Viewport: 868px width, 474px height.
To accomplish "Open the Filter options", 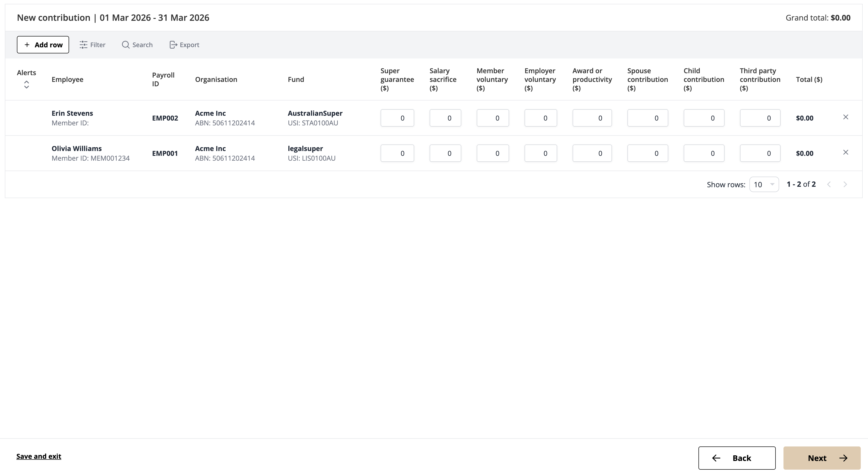I will click(92, 44).
